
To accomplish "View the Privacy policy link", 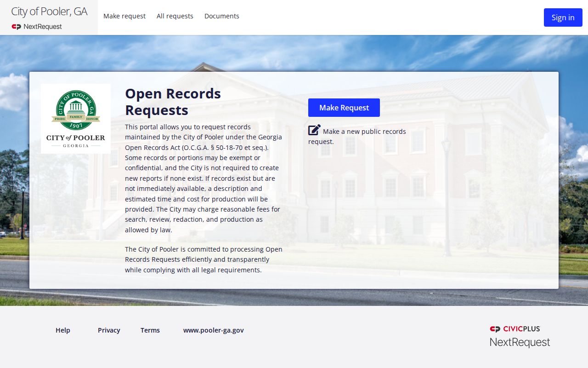I will (x=109, y=330).
